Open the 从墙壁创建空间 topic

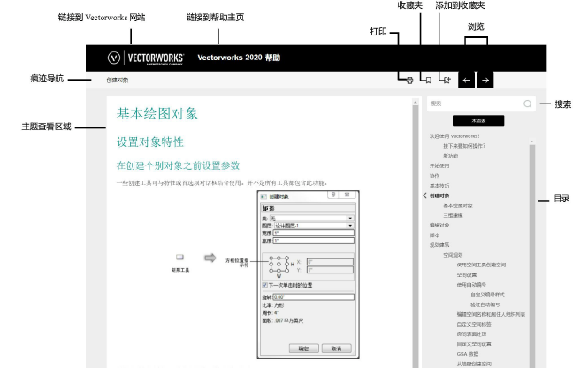click(474, 364)
